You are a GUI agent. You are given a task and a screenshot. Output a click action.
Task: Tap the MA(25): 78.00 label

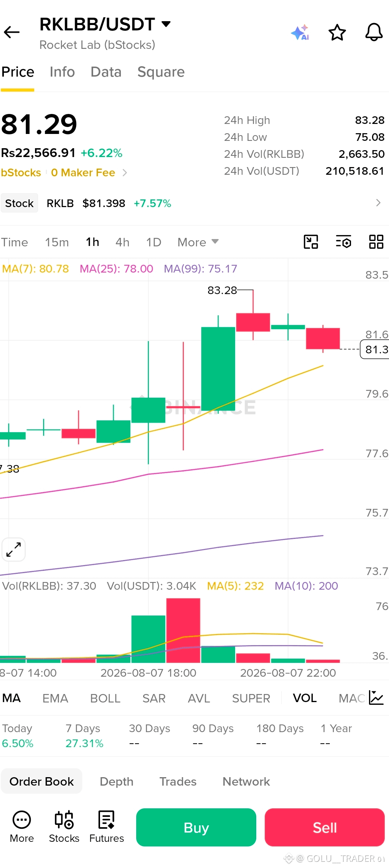(116, 269)
